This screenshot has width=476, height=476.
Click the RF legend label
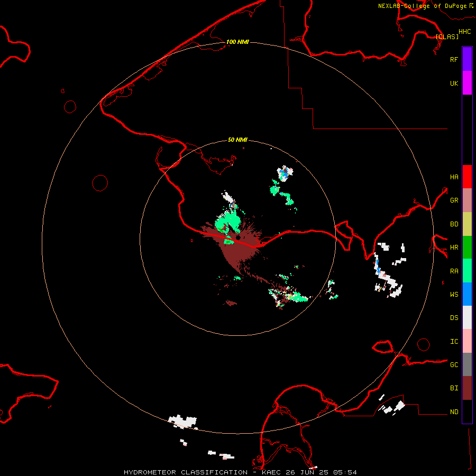point(454,59)
